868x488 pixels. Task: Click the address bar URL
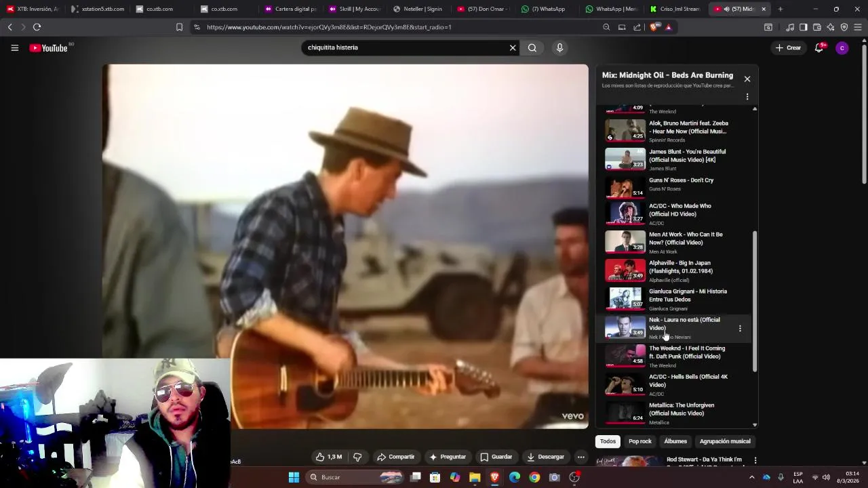(329, 27)
